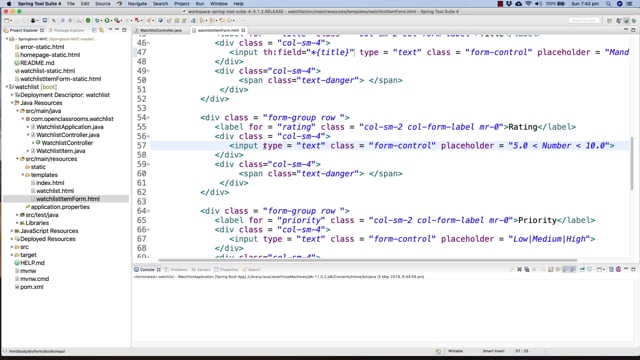Open Project Explorer view menu dropdown
This screenshot has height=360, width=640.
110,30
